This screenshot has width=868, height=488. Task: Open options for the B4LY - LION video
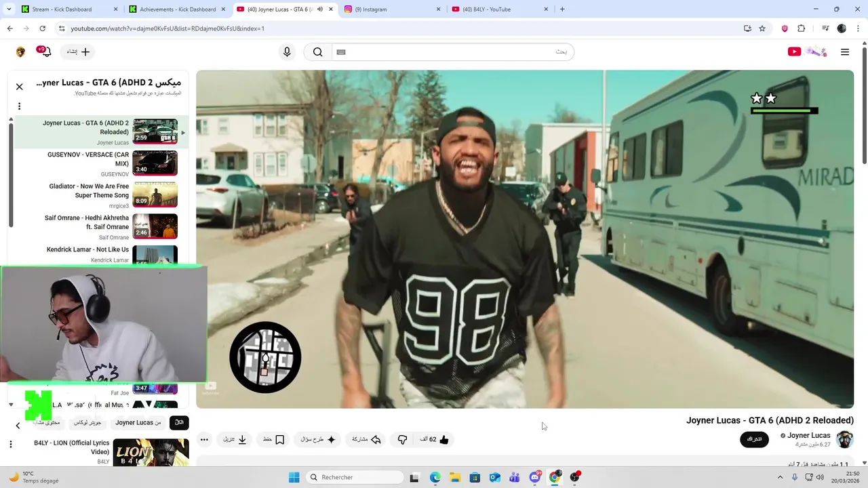pos(10,444)
